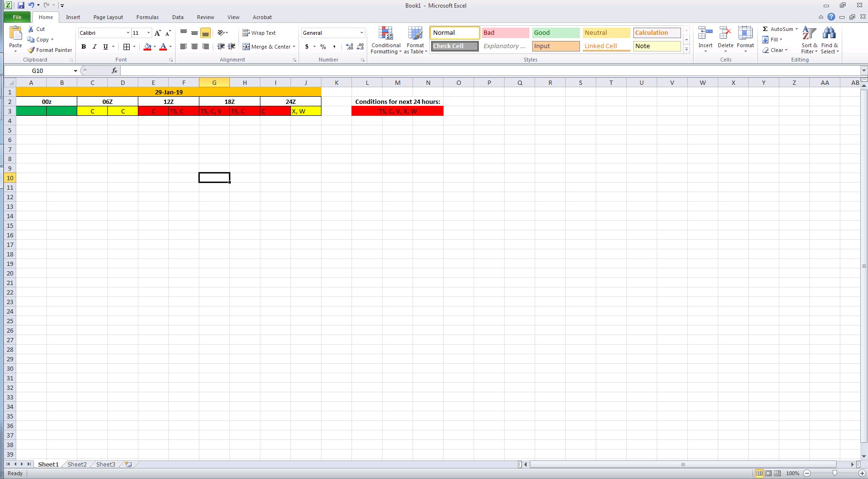Switch to the Page Layout ribbon tab
The width and height of the screenshot is (868, 479).
coord(108,17)
